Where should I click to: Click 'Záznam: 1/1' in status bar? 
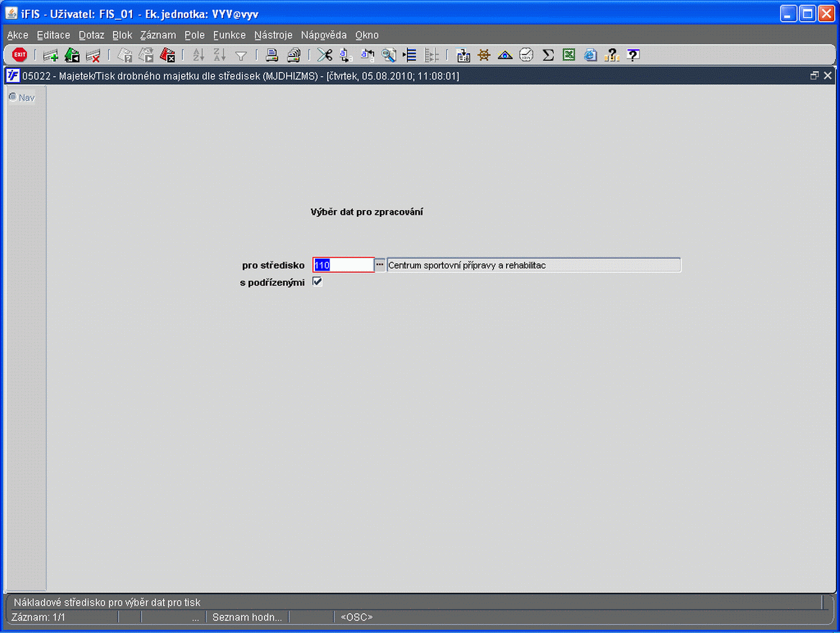[x=38, y=617]
